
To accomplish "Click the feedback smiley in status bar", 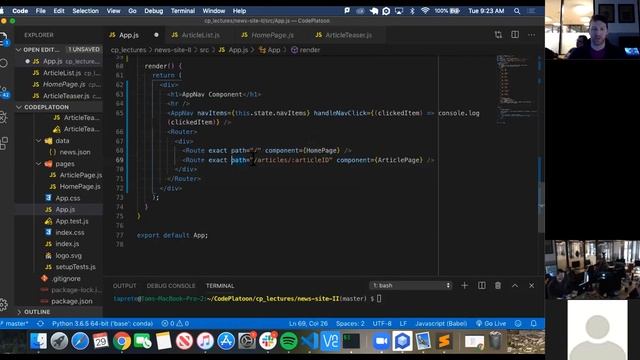I will click(x=518, y=323).
